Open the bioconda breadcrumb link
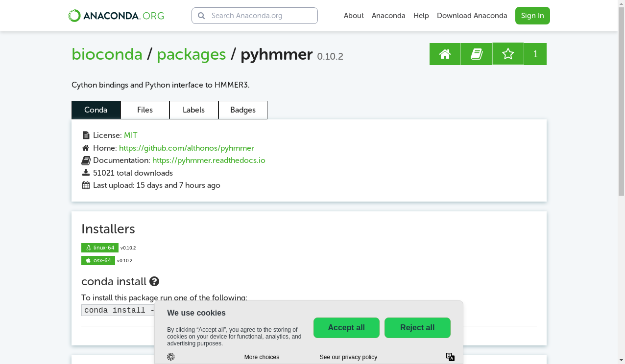The image size is (625, 364). (107, 54)
